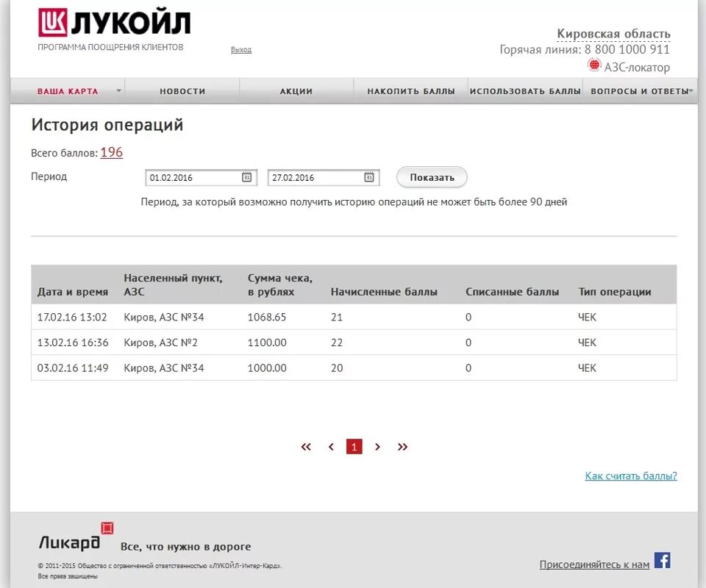Click the Выход logout link
The image size is (706, 588).
point(241,49)
